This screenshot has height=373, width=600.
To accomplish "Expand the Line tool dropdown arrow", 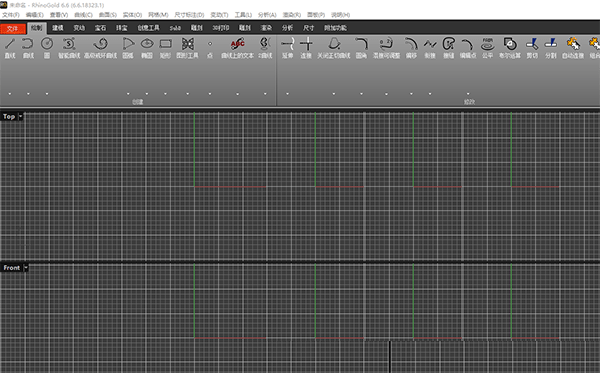I will 10,94.
